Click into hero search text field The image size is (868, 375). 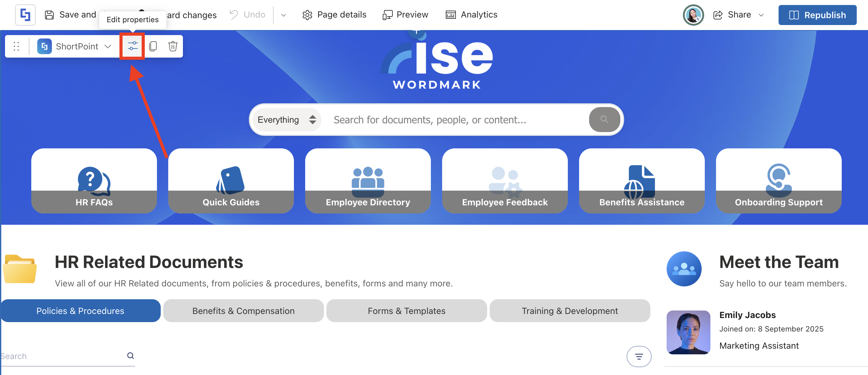(455, 119)
